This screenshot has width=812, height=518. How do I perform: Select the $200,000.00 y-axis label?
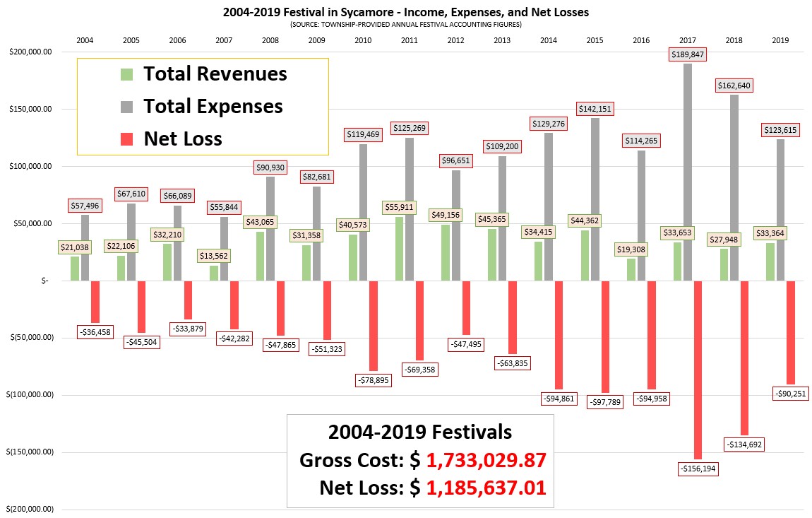coord(30,52)
